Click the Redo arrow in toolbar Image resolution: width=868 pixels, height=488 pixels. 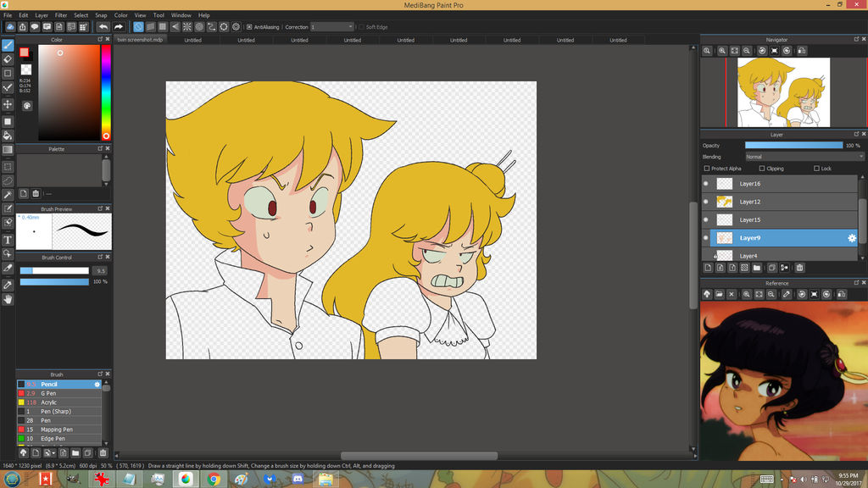pos(119,26)
